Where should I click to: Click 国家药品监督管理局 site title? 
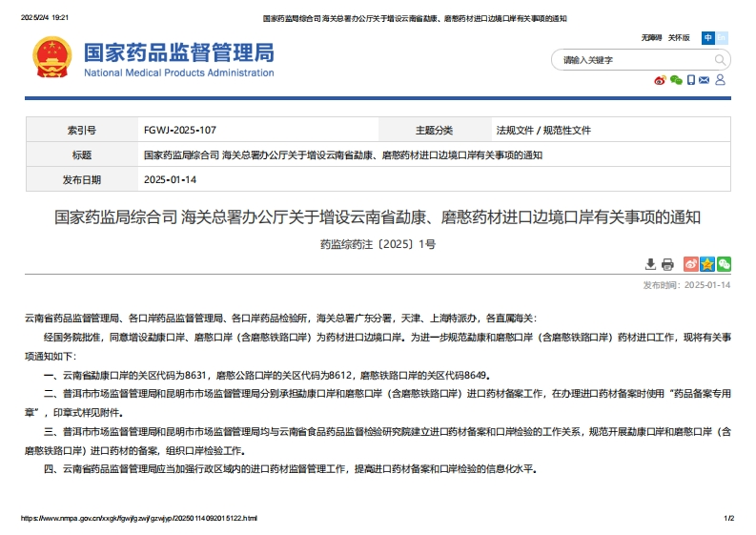(178, 52)
